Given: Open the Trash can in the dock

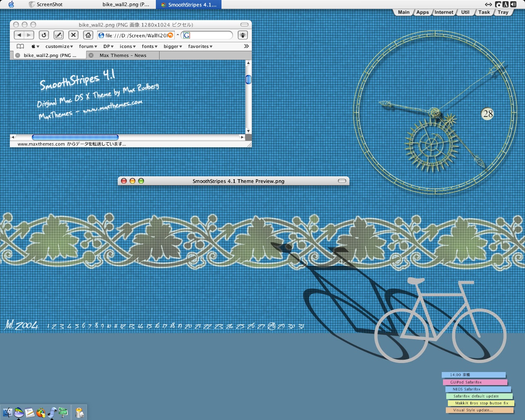Looking at the screenshot, I should click(80, 412).
